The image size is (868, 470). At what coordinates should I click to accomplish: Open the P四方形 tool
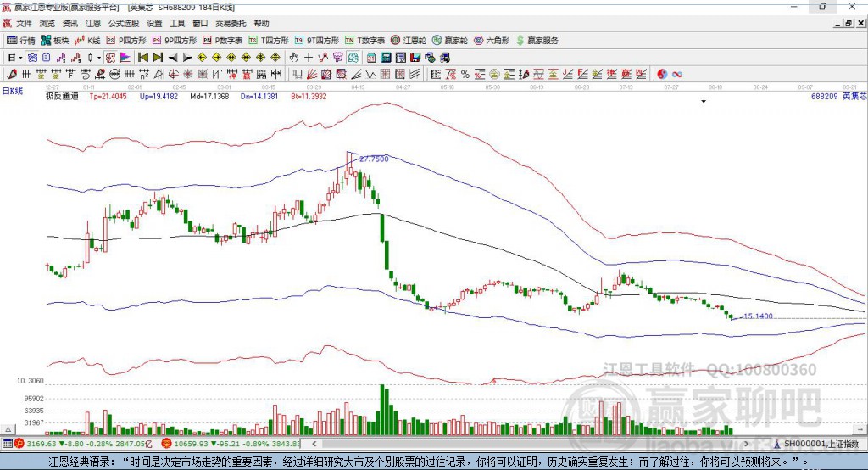tap(126, 41)
